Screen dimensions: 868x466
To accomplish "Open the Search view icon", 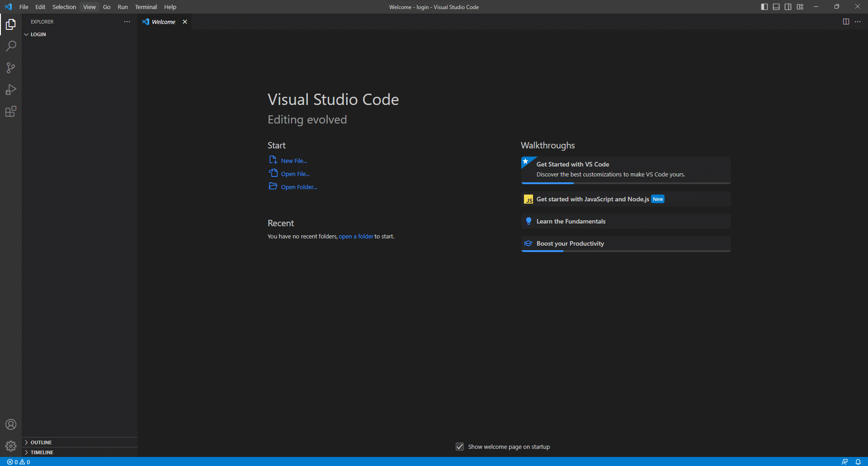I will pos(11,46).
